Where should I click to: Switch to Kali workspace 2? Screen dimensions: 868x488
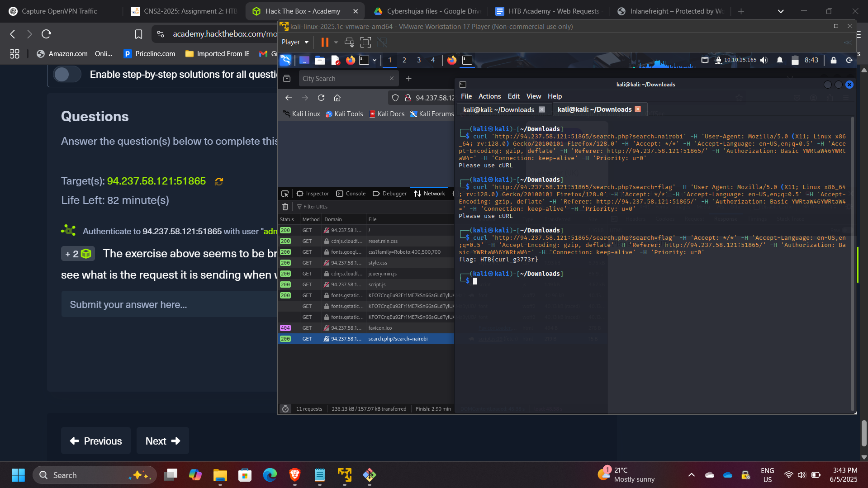pyautogui.click(x=404, y=60)
